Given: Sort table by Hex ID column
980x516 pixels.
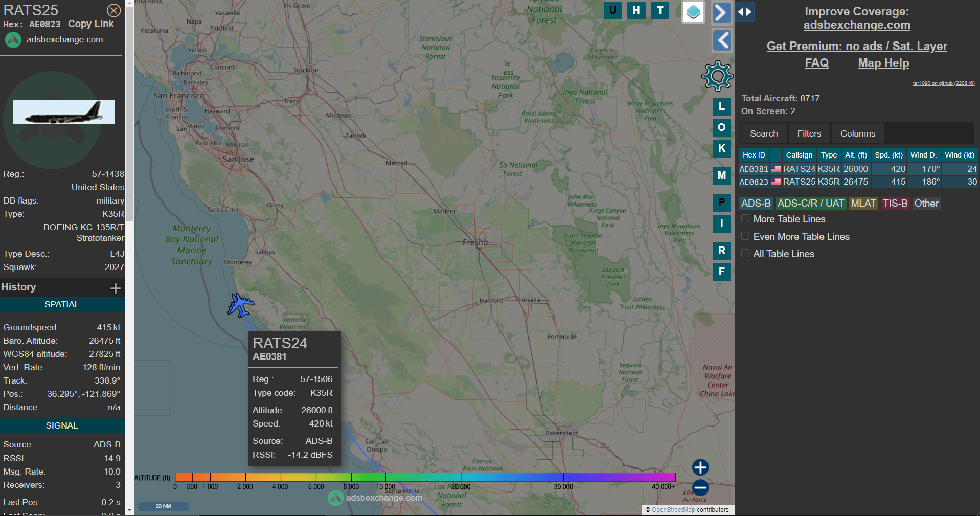Looking at the screenshot, I should [754, 155].
